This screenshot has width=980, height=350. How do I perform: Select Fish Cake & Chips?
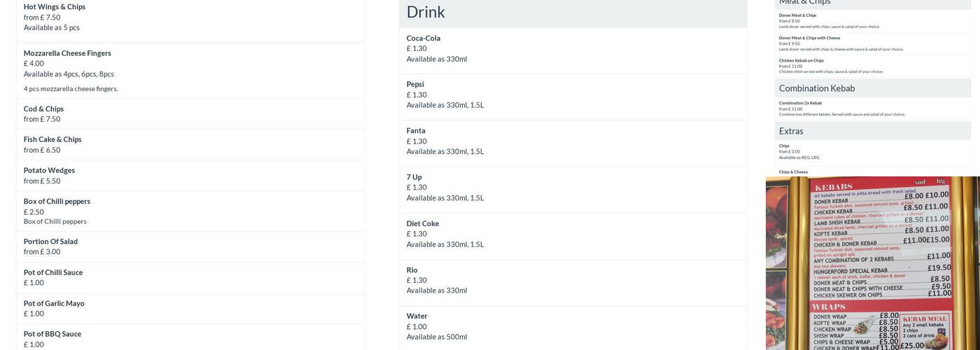pyautogui.click(x=52, y=140)
